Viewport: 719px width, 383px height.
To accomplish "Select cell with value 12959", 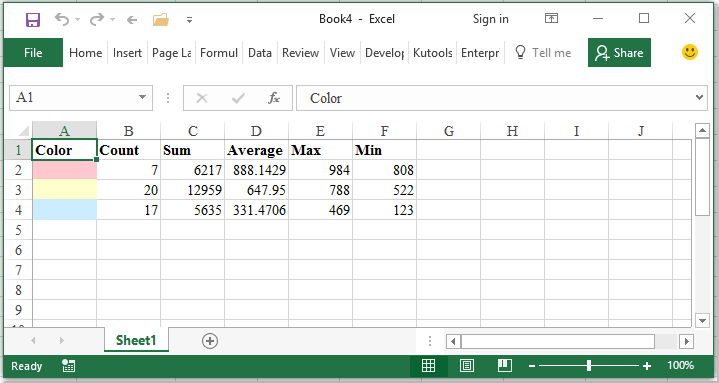I will pyautogui.click(x=193, y=190).
